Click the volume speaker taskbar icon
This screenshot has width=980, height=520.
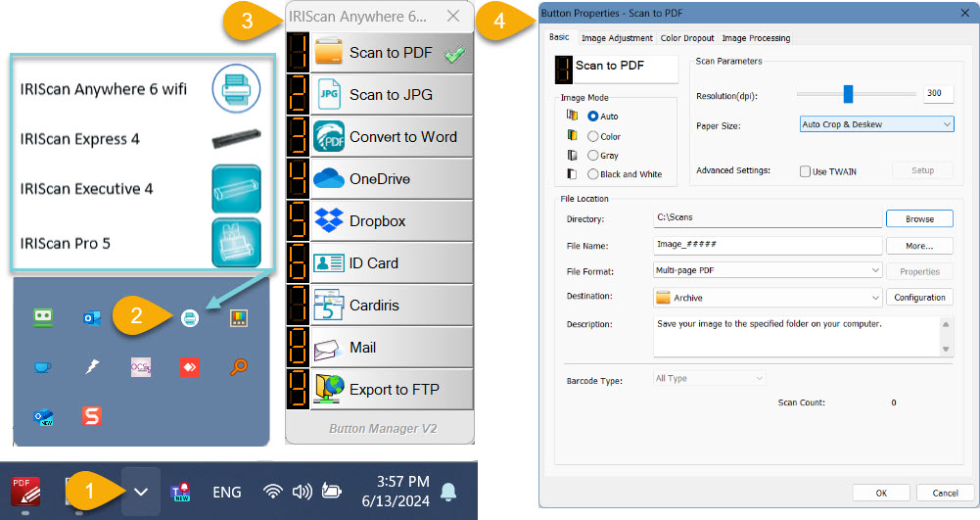click(x=302, y=492)
